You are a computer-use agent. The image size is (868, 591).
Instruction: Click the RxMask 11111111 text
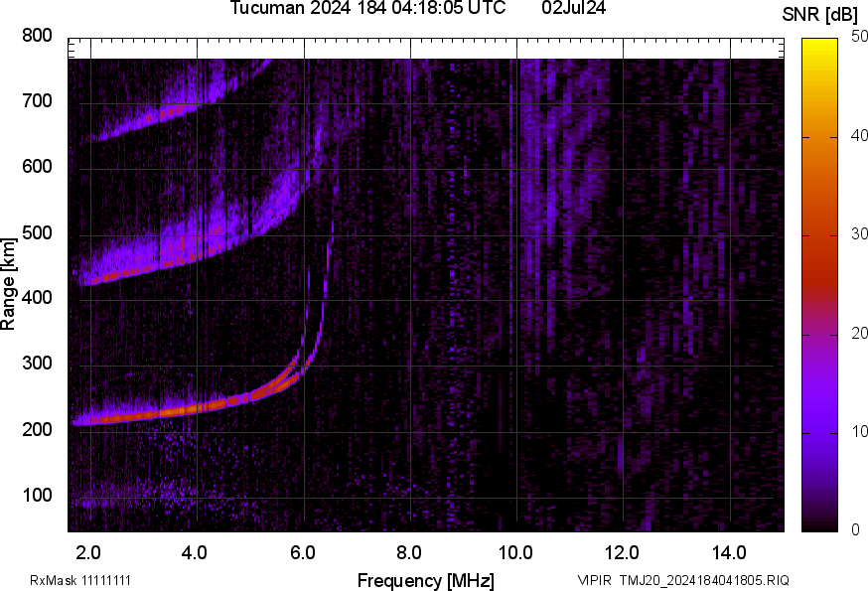(80, 580)
